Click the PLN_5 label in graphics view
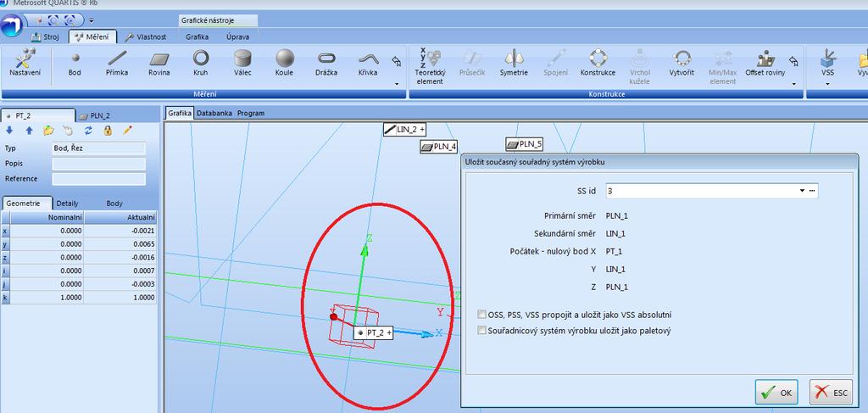Screen dimensions: 868x413 (x=524, y=144)
